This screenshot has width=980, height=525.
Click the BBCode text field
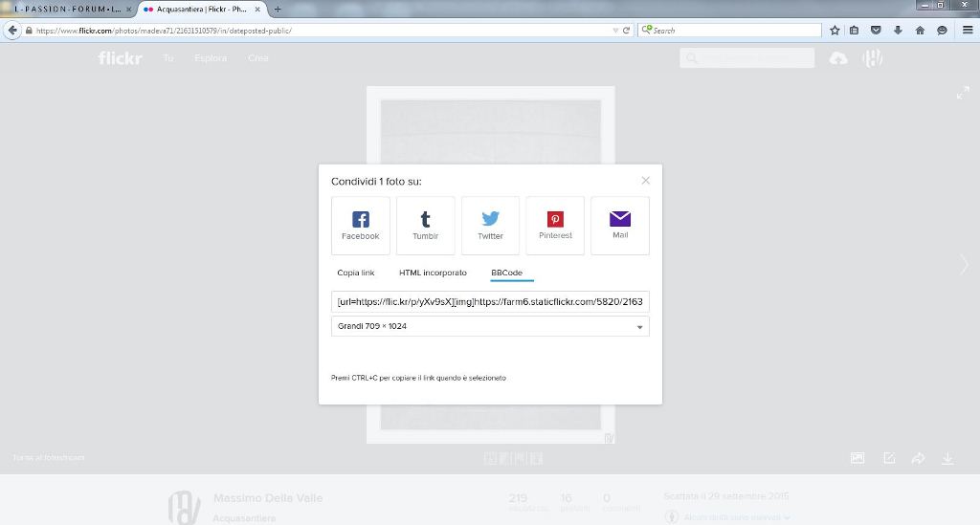[490, 302]
